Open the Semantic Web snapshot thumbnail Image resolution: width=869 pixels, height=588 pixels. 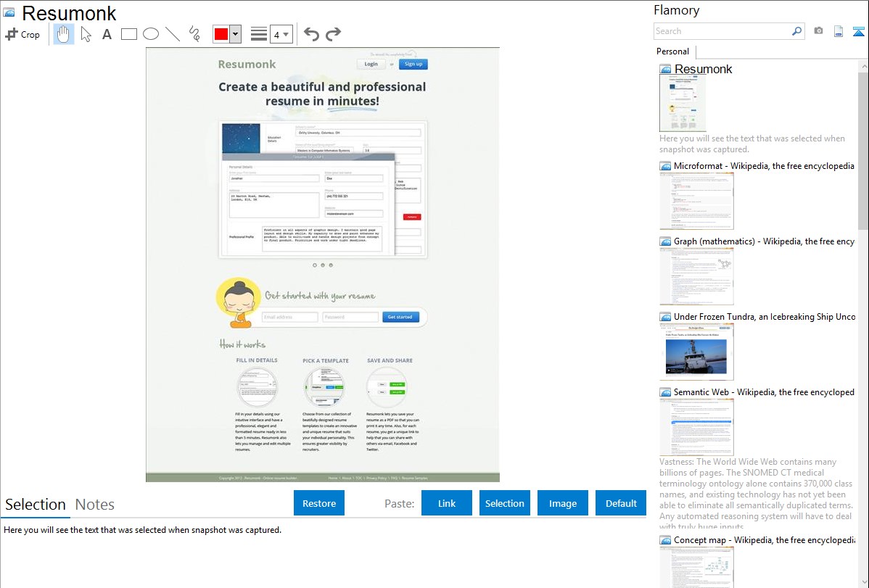click(x=696, y=427)
